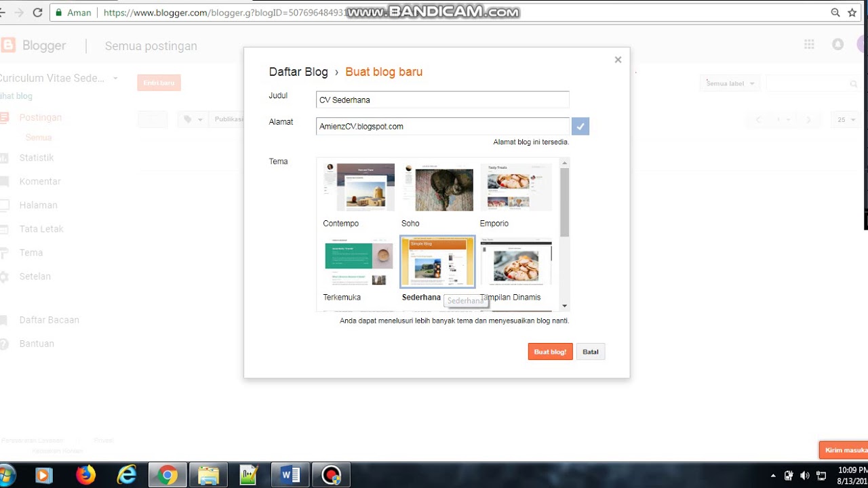The height and width of the screenshot is (488, 868).
Task: Click the browser forward arrow
Action: click(x=18, y=12)
